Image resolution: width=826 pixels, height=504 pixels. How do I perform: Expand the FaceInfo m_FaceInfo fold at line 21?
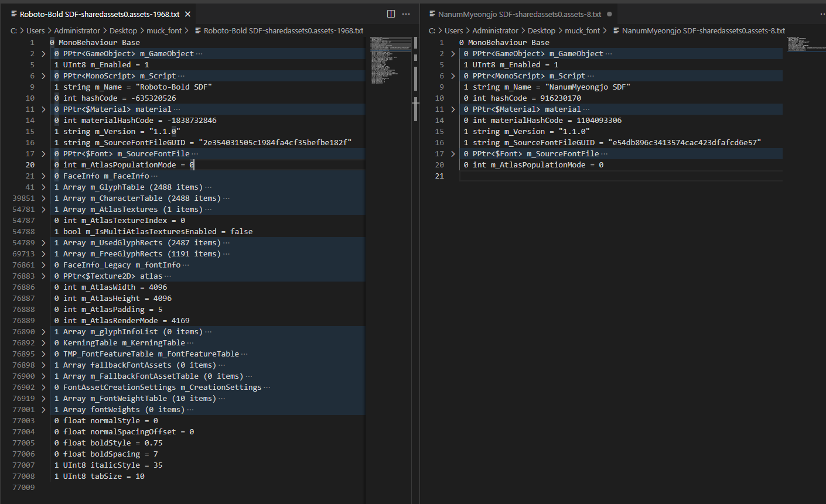pos(43,176)
